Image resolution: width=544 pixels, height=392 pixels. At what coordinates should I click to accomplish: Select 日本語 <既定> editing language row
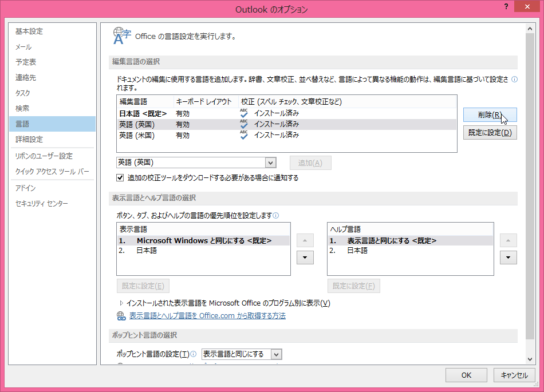[x=286, y=113]
